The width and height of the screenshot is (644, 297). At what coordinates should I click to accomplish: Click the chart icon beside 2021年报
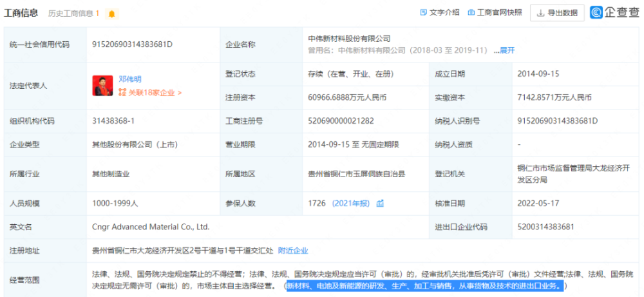(x=381, y=203)
